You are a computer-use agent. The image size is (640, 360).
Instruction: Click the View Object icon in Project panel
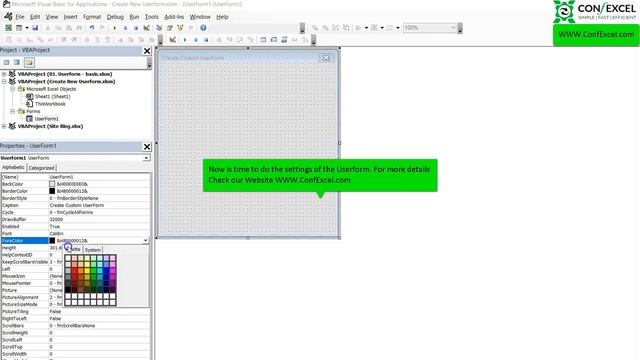pyautogui.click(x=17, y=62)
